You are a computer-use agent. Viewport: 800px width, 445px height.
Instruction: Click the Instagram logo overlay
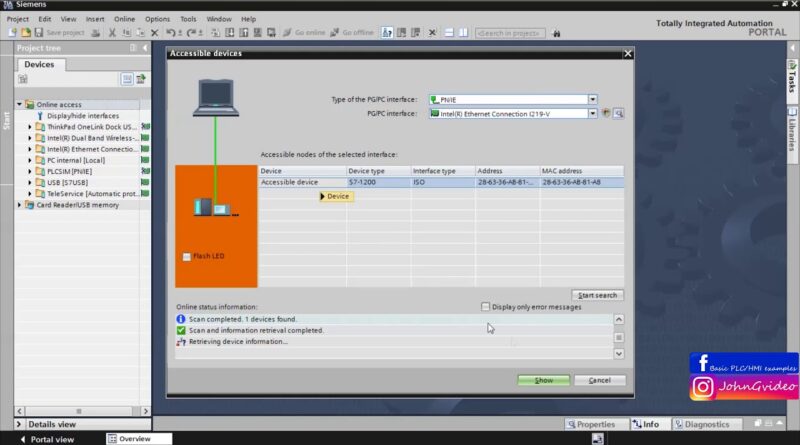703,387
